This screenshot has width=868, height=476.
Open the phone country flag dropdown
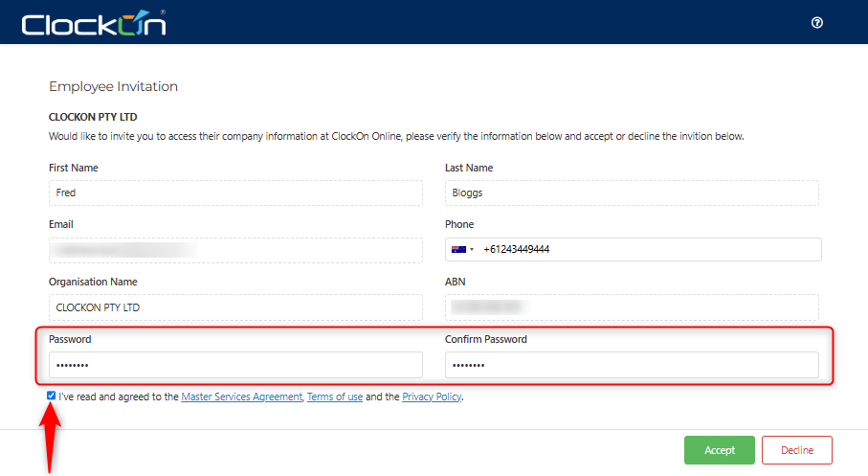[x=463, y=250]
